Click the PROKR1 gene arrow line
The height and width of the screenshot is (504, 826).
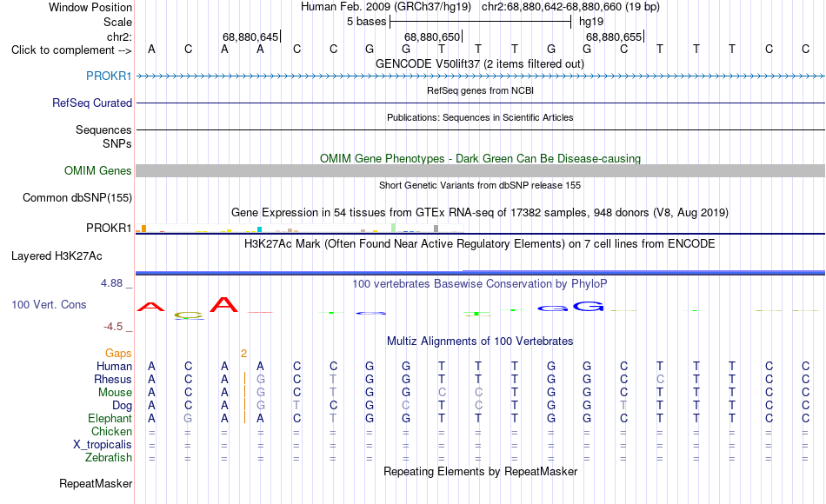pos(480,76)
